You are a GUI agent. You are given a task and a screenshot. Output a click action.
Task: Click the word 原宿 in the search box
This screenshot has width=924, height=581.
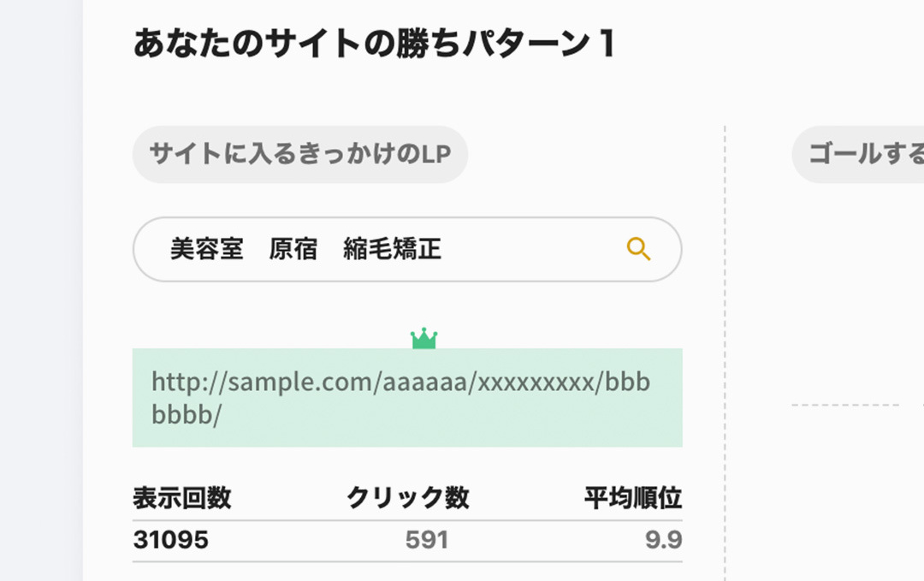[x=293, y=249]
